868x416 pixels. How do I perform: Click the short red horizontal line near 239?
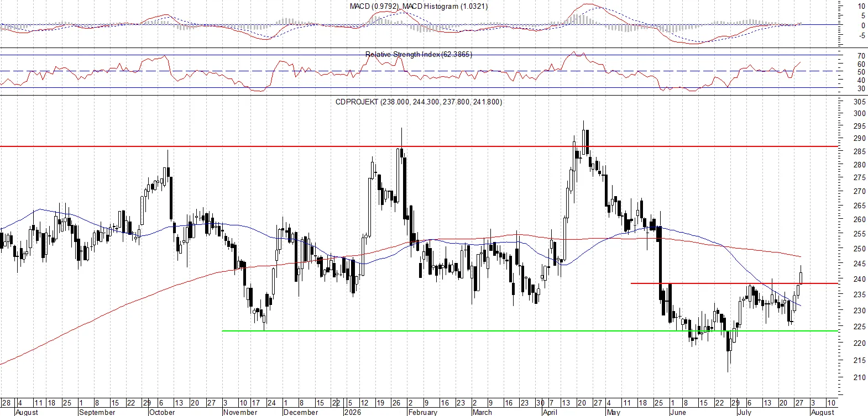tap(734, 283)
